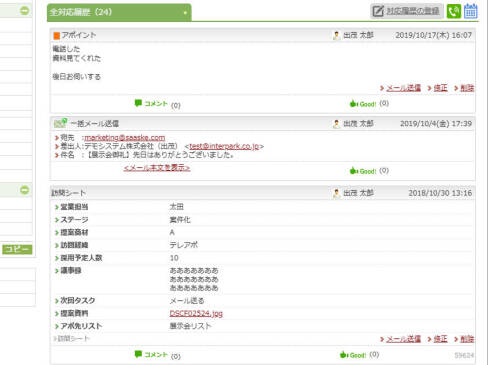The image size is (500, 365).
Task: Click the user icon in the アポイント entry
Action: tap(336, 35)
